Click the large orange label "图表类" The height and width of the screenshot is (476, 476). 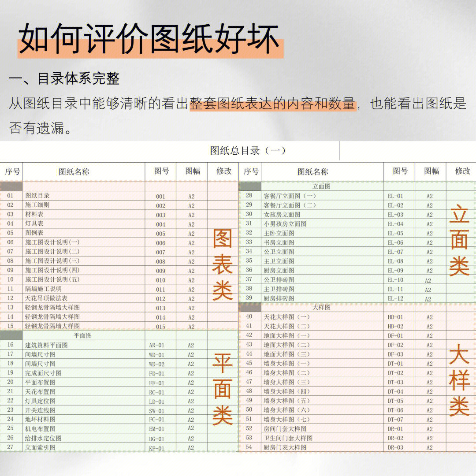[x=223, y=264]
